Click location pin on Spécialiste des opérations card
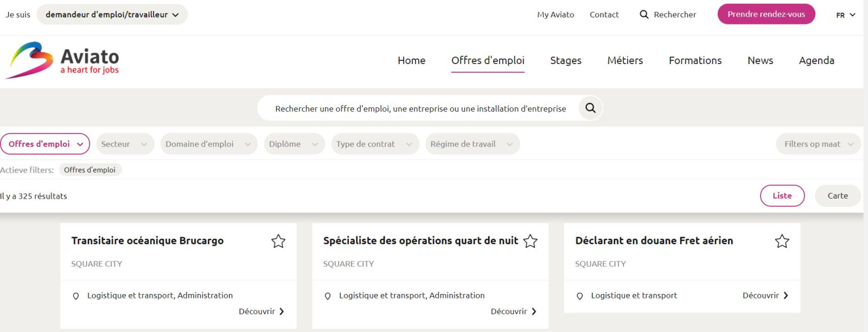 click(328, 296)
